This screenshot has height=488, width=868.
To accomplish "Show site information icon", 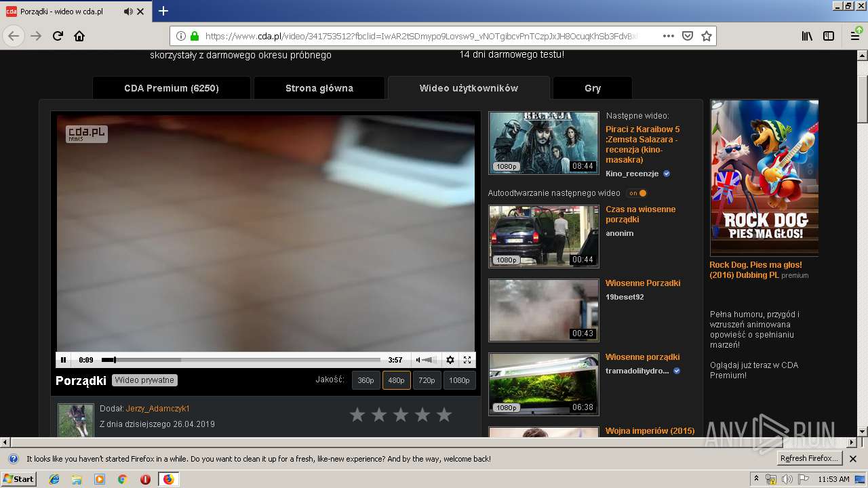I will (x=181, y=36).
